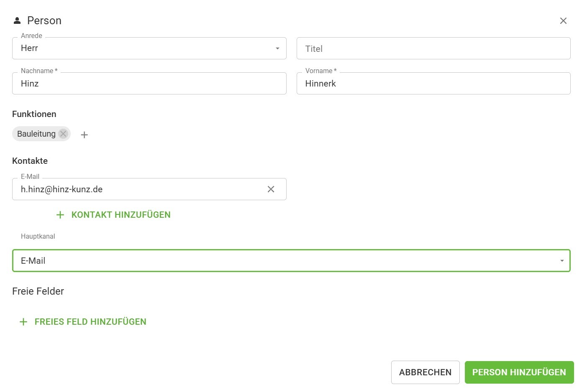
Task: Click the Hauptkanal dropdown arrow
Action: [562, 261]
